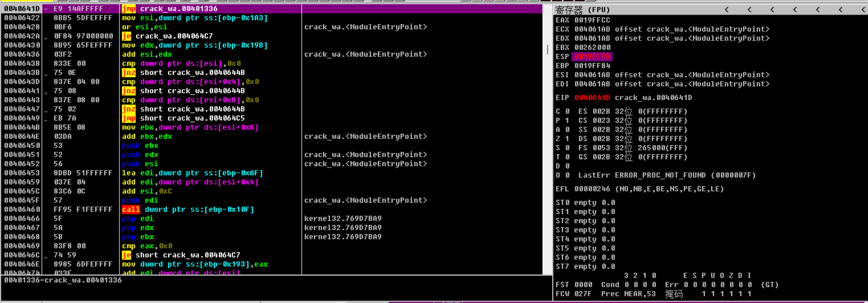The width and height of the screenshot is (868, 303).
Task: Select FST status word value 0000
Action: point(583,285)
